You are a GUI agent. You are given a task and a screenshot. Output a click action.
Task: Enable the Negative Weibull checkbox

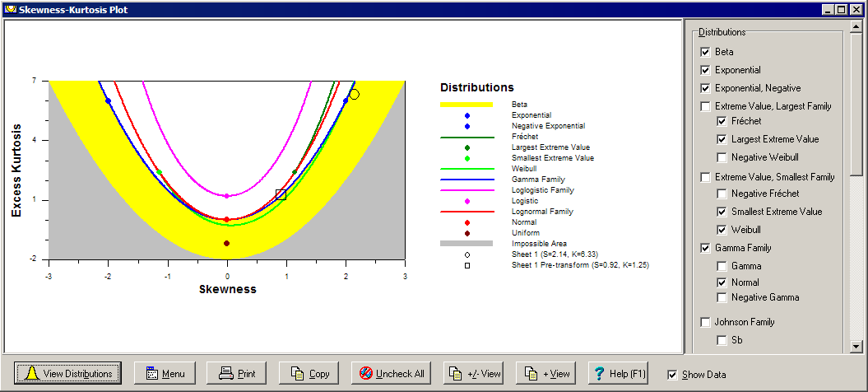(x=722, y=157)
